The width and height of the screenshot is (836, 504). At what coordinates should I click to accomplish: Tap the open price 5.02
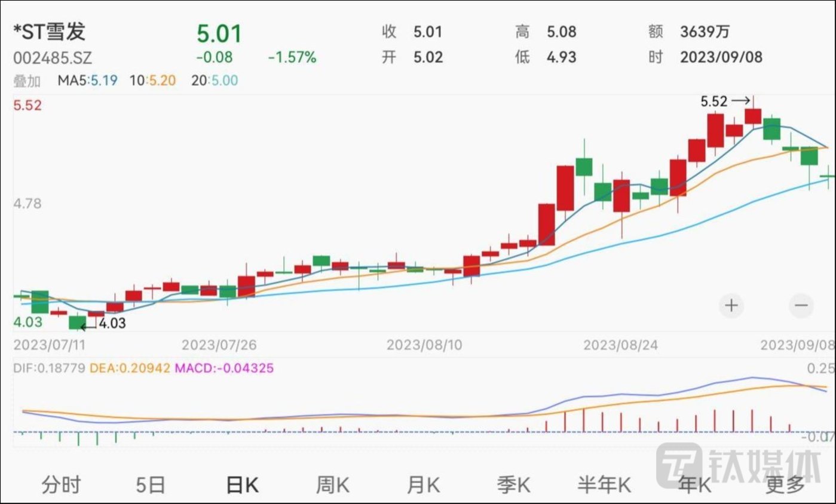[428, 58]
